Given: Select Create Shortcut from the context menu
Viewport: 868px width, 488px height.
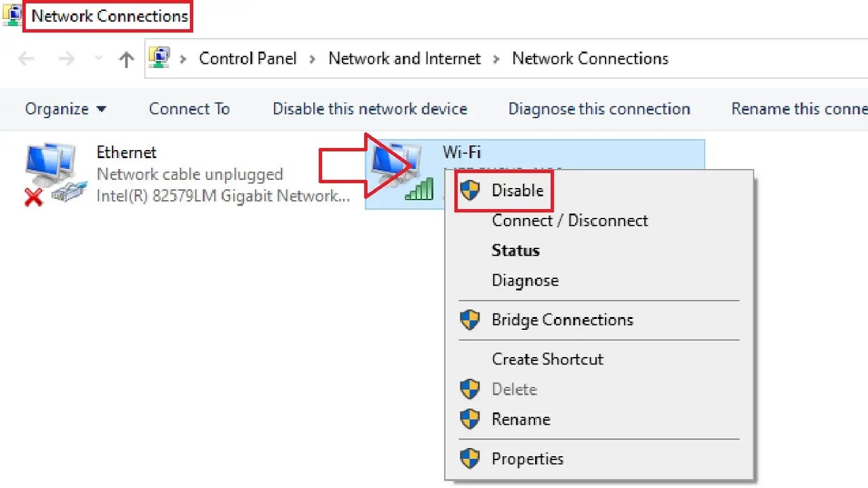Looking at the screenshot, I should 547,359.
